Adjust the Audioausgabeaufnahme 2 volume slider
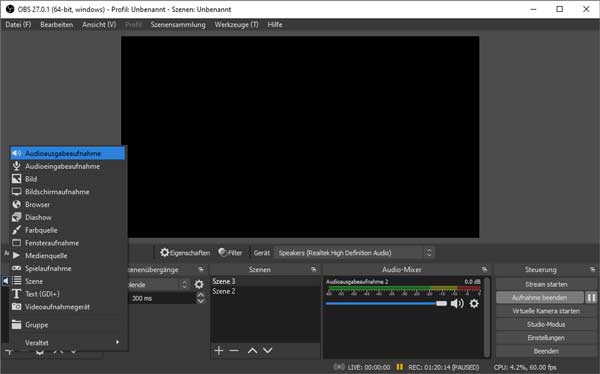600x374 pixels. pyautogui.click(x=386, y=304)
